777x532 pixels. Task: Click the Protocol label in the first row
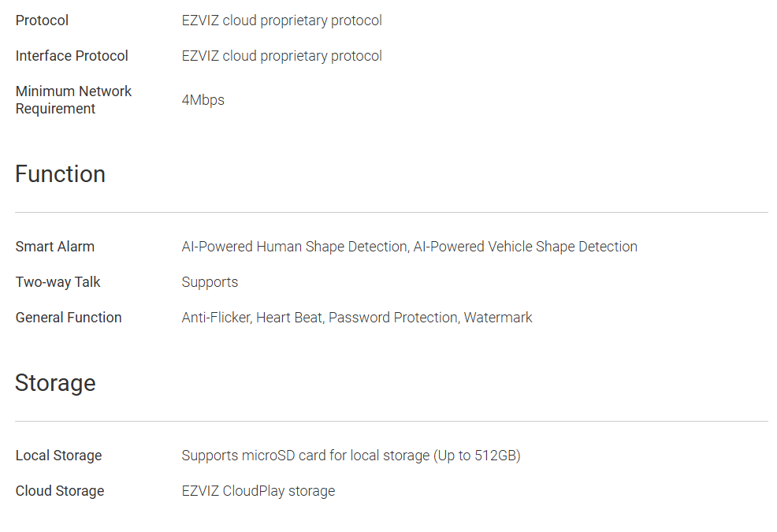(42, 20)
